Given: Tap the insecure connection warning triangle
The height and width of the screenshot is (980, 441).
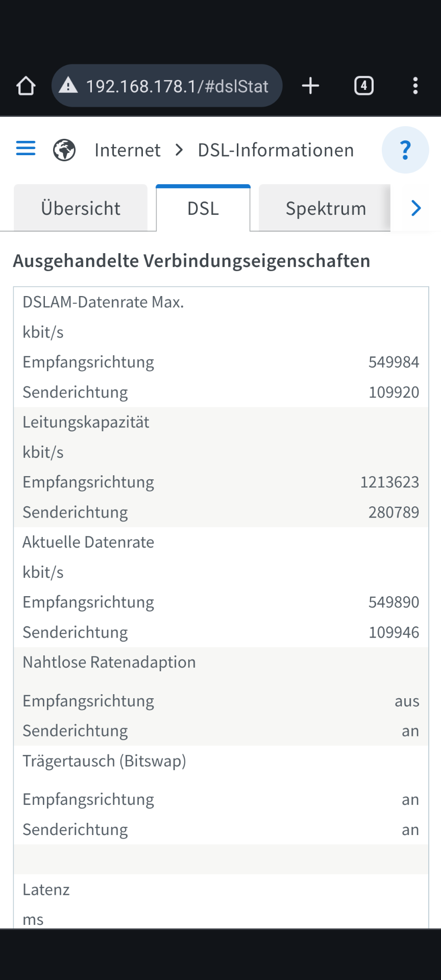Looking at the screenshot, I should [x=68, y=85].
